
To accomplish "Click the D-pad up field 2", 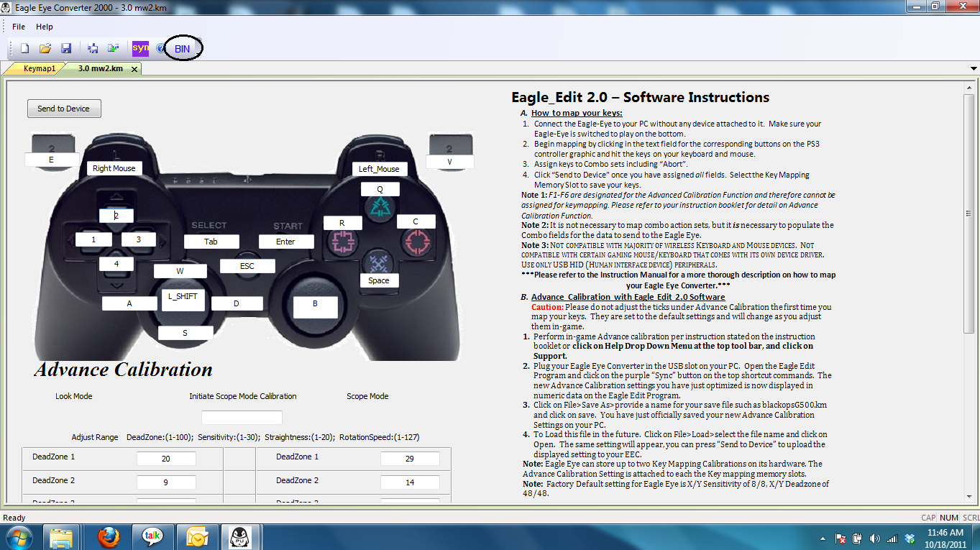I will (x=116, y=215).
